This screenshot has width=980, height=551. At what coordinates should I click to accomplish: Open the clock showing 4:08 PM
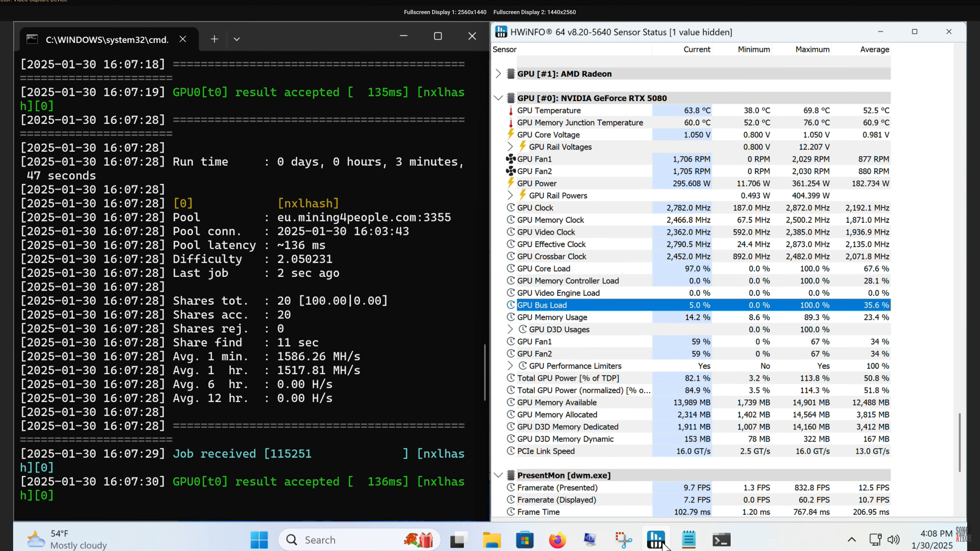(x=932, y=540)
